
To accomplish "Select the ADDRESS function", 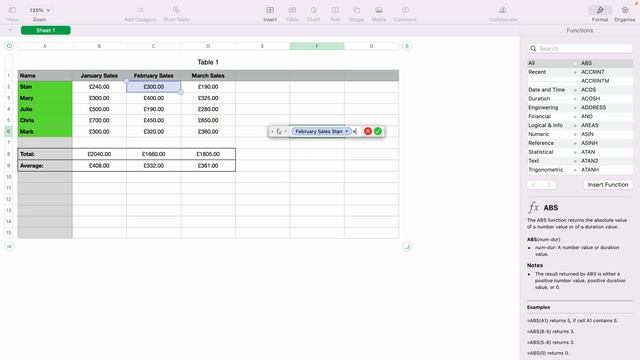I will pyautogui.click(x=606, y=108).
